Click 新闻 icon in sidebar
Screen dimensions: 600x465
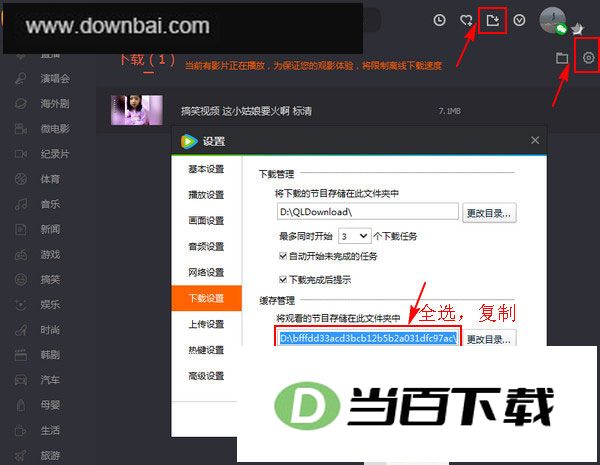[x=21, y=230]
